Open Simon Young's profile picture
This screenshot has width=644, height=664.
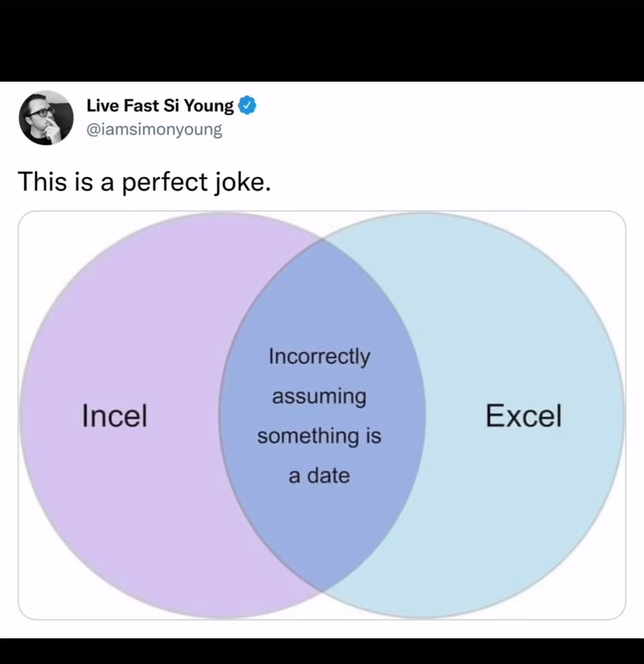point(46,118)
